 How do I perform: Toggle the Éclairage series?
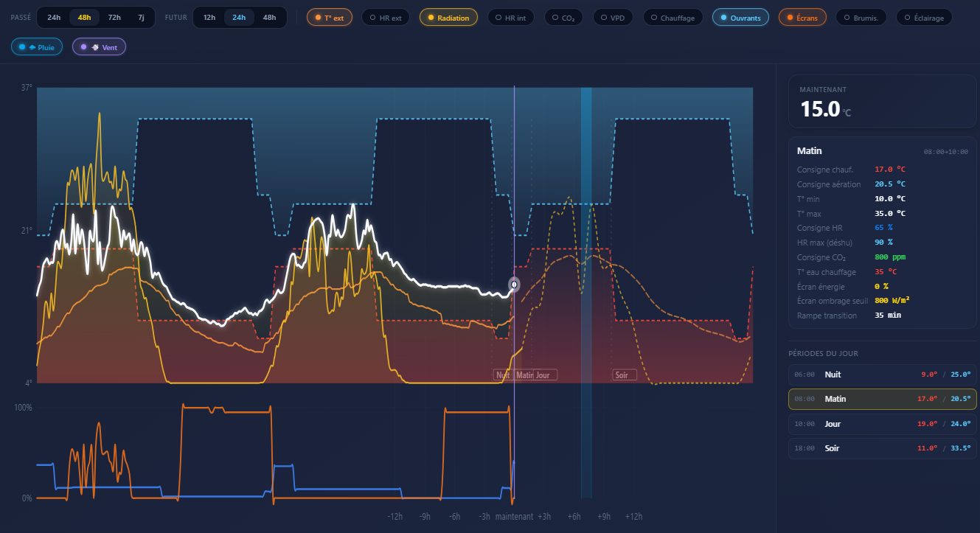924,18
